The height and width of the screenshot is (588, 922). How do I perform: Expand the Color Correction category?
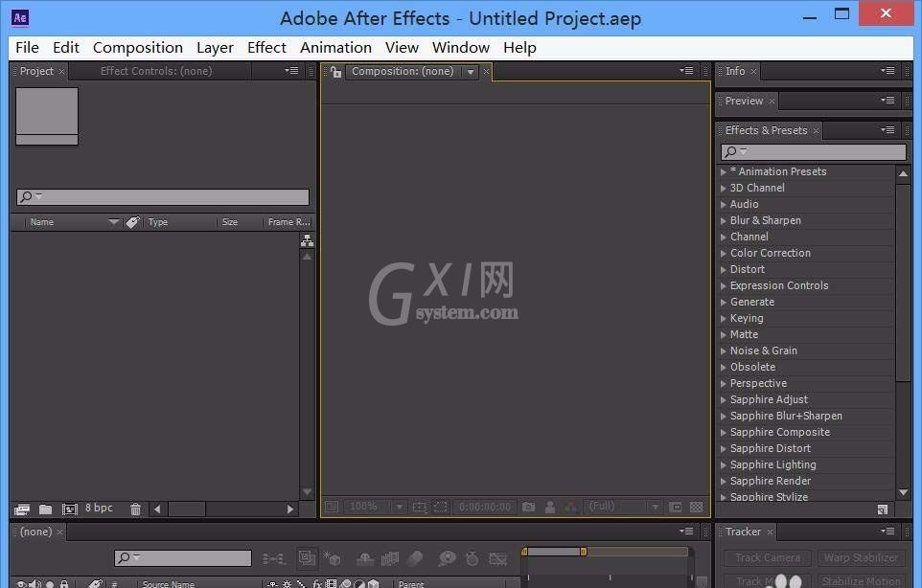724,253
